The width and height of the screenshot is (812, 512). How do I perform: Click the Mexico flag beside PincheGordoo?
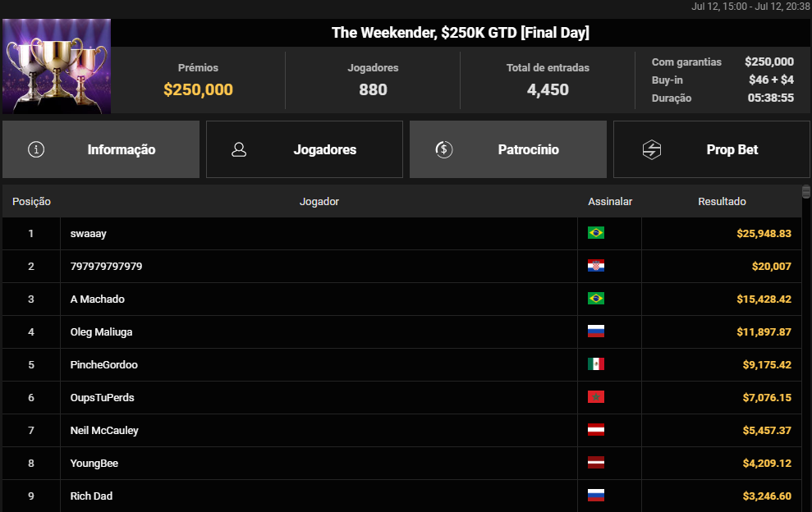(x=595, y=364)
